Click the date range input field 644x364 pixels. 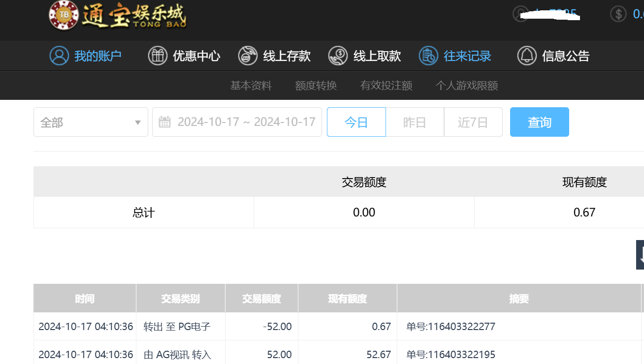click(246, 122)
